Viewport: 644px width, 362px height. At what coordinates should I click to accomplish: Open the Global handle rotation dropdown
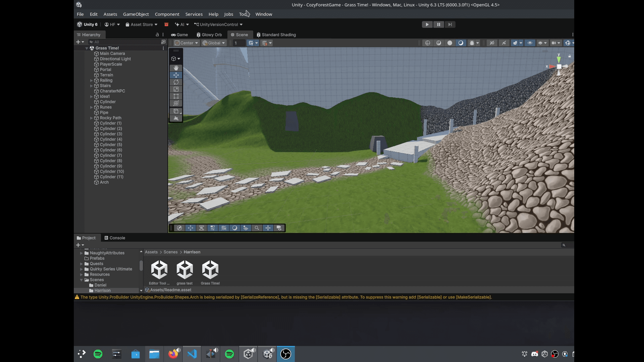(214, 43)
